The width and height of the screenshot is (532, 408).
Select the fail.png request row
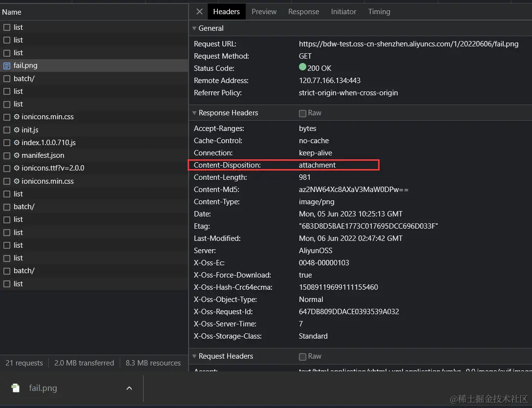[x=94, y=65]
